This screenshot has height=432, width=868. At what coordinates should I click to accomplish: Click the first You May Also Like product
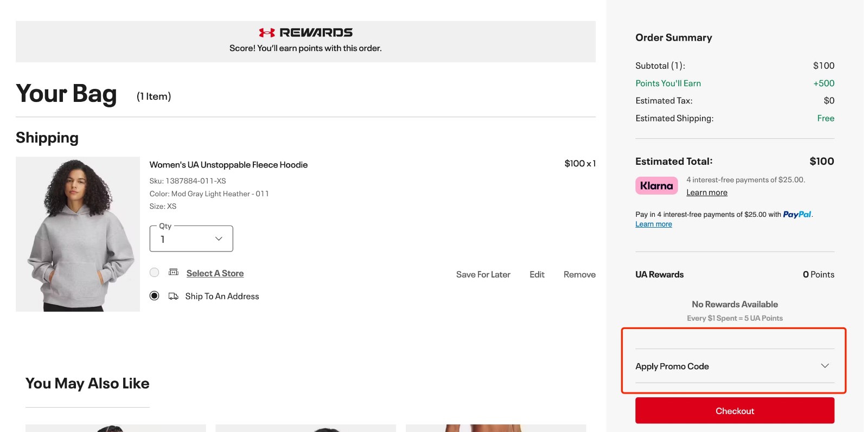pyautogui.click(x=115, y=428)
